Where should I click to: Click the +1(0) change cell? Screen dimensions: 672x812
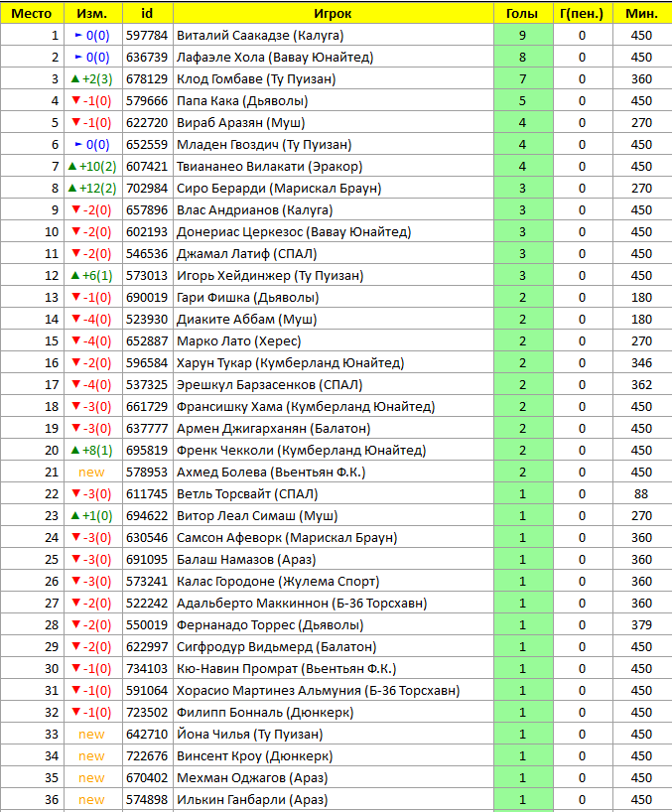point(92,516)
